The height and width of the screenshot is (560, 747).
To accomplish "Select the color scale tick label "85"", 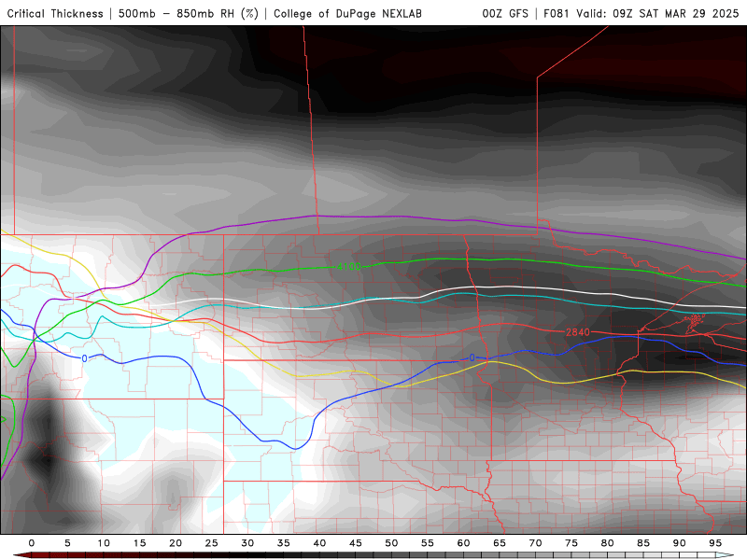I will [643, 543].
